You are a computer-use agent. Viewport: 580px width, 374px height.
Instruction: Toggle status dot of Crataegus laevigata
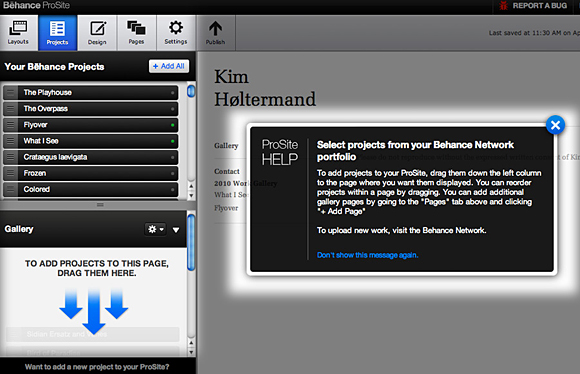[172, 157]
